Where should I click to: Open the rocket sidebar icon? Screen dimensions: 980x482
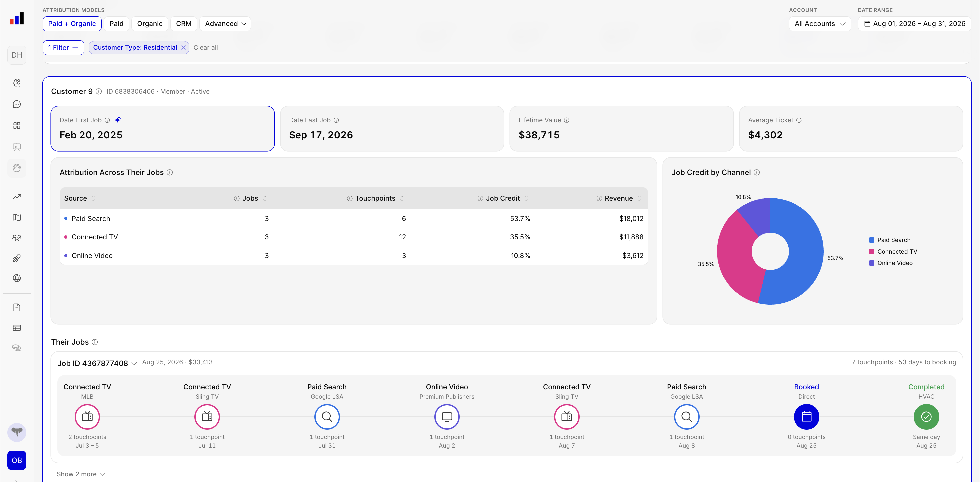[17, 258]
